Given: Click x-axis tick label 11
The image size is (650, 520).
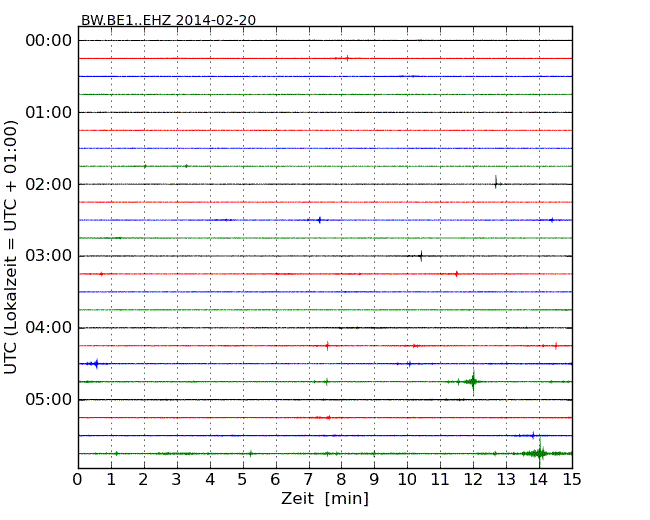Looking at the screenshot, I should (x=440, y=479).
